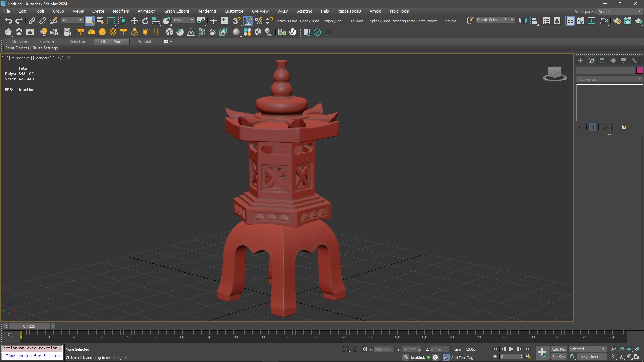Open the Selected key mode dropdown
Image resolution: width=644 pixels, height=362 pixels.
[587, 349]
